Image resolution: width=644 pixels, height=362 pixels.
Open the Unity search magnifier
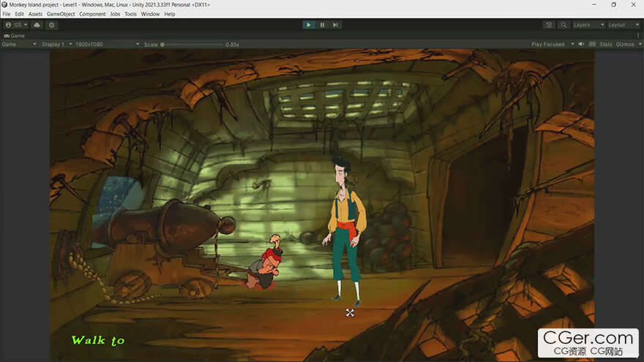click(x=563, y=25)
